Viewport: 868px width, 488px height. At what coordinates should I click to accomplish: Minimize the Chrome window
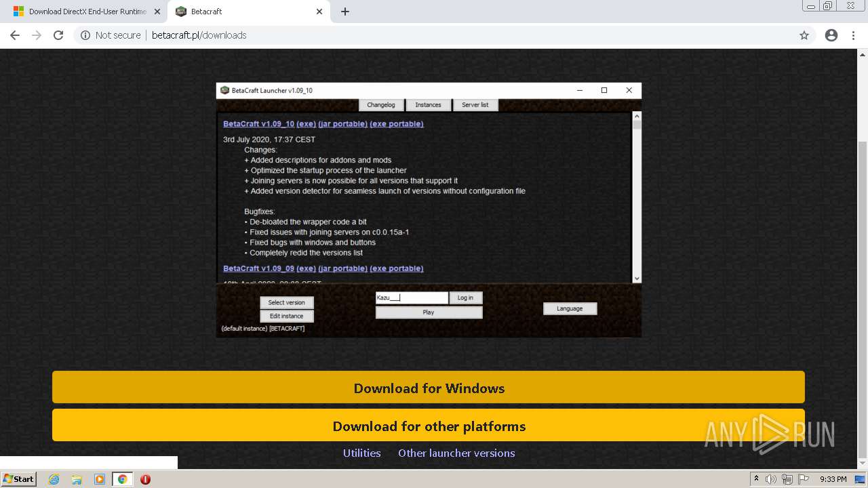[x=810, y=6]
